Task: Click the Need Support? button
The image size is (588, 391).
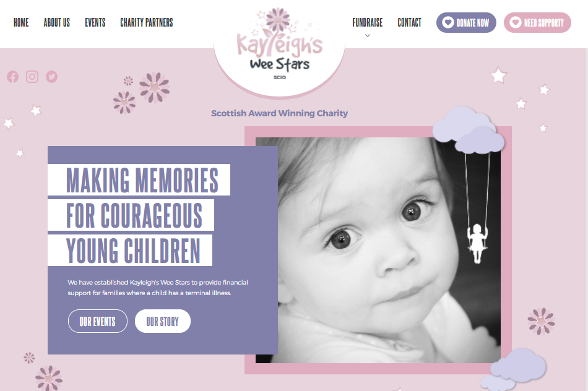Action: [537, 22]
